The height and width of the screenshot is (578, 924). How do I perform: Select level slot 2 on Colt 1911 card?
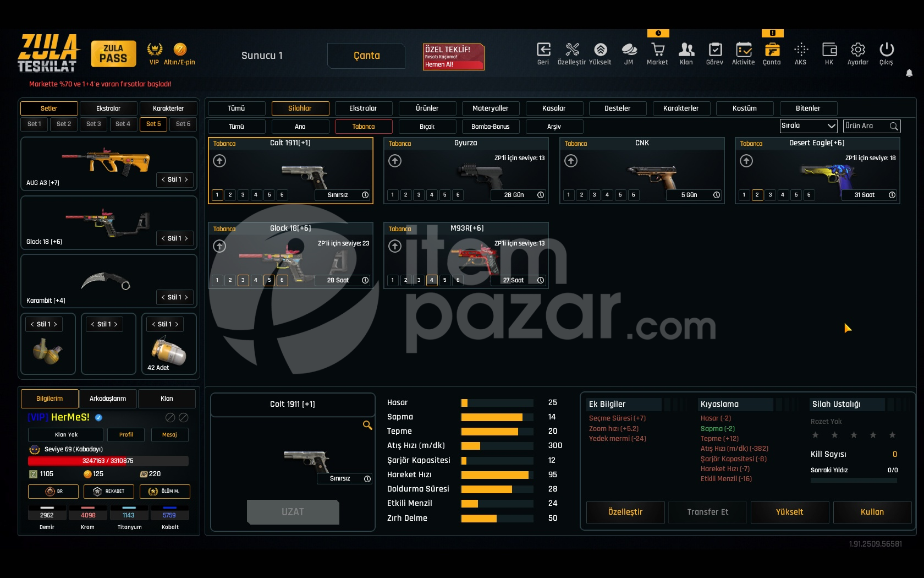coord(230,195)
